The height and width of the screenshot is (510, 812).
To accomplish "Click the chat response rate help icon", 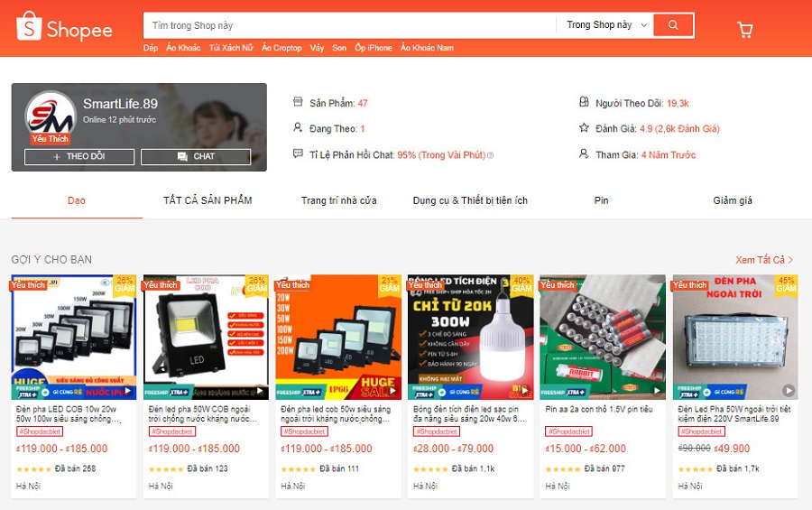I will [491, 155].
